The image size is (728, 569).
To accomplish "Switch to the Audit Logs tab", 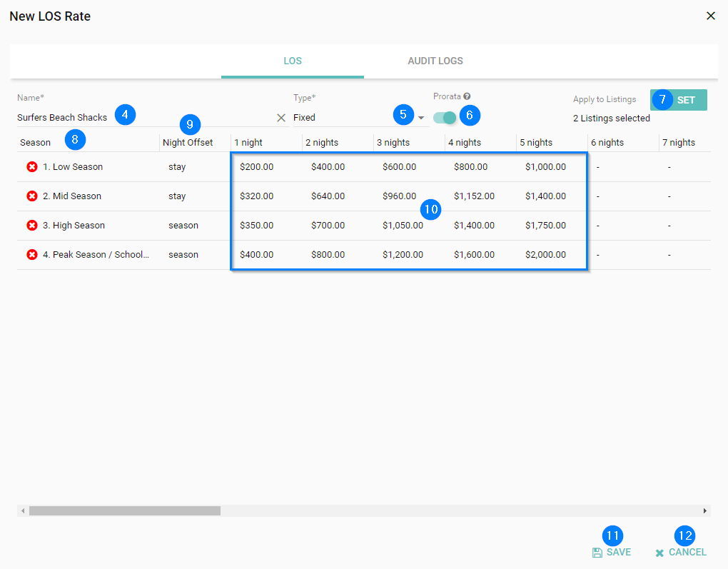I will click(435, 61).
